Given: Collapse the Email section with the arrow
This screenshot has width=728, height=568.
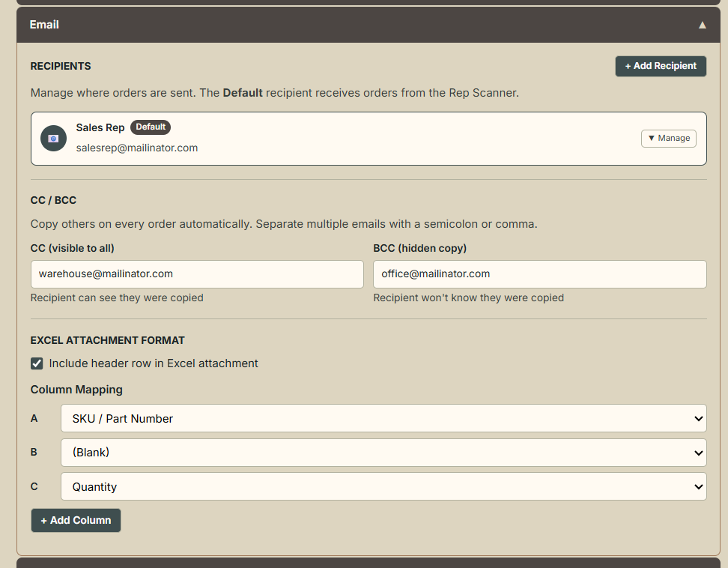Looking at the screenshot, I should point(702,25).
